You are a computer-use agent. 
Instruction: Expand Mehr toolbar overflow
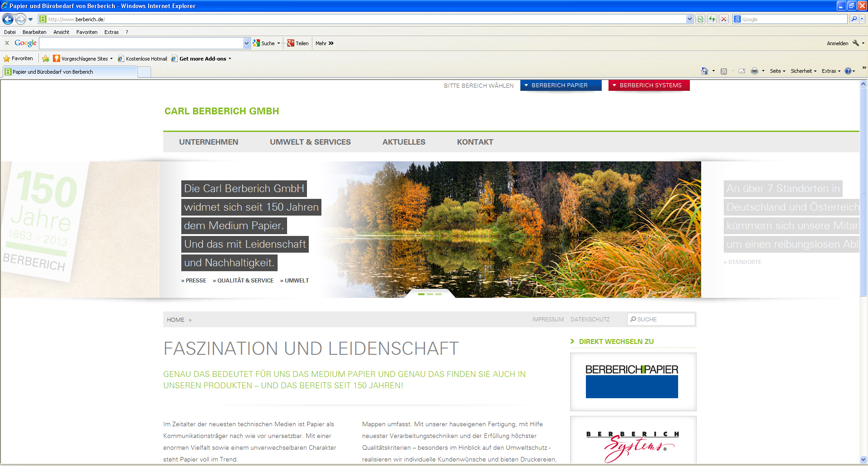click(x=325, y=43)
